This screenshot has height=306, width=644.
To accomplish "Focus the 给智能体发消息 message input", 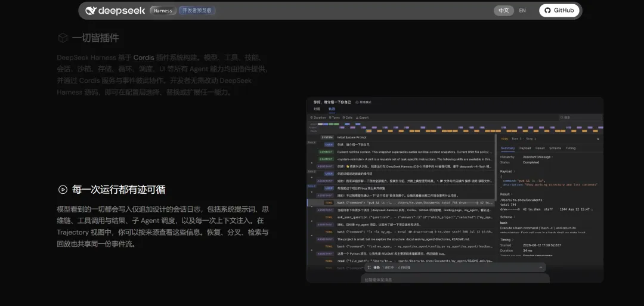I will coord(454,280).
